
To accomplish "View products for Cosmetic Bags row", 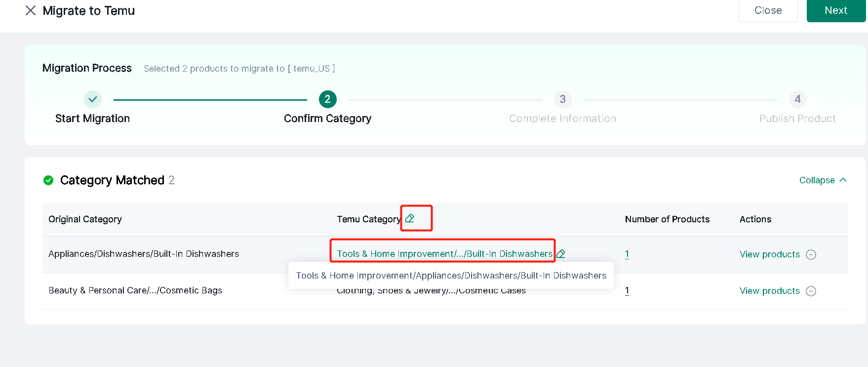I will tap(770, 291).
